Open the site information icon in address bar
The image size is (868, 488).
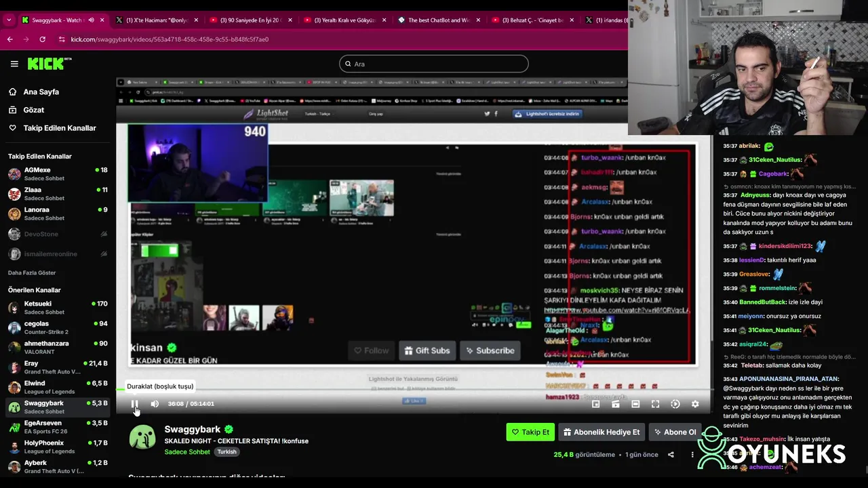click(62, 39)
